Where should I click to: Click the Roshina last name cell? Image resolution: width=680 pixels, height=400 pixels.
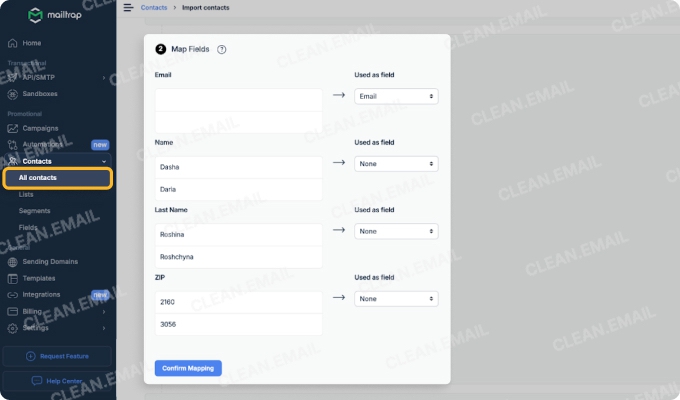pos(239,235)
